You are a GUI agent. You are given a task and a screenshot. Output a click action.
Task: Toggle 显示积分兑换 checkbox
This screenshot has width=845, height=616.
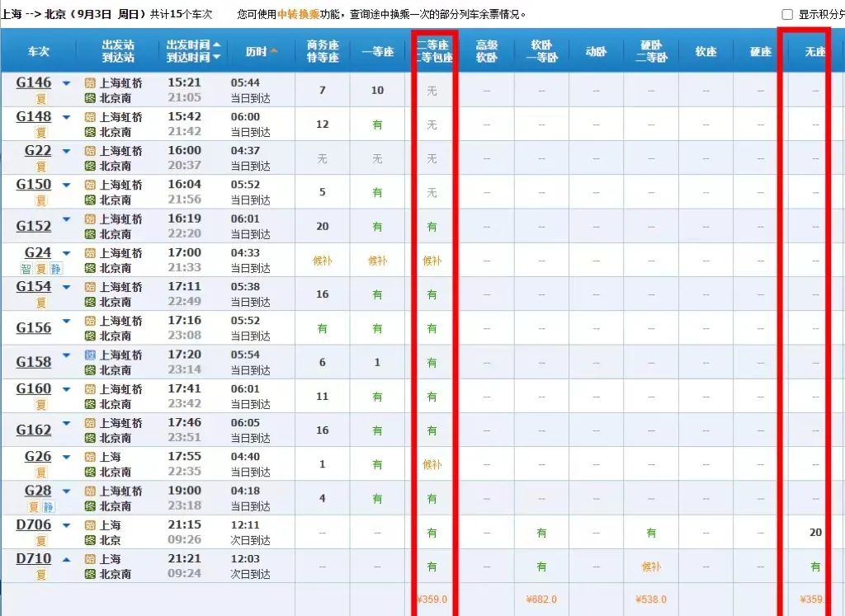point(787,15)
